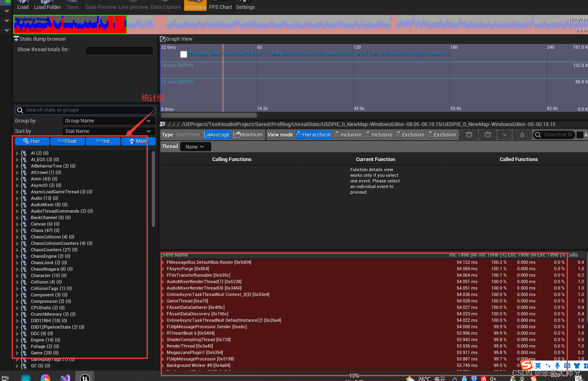Image resolution: width=588 pixels, height=381 pixels.
Task: Click the Load Folder toolbar button
Action: (x=48, y=5)
